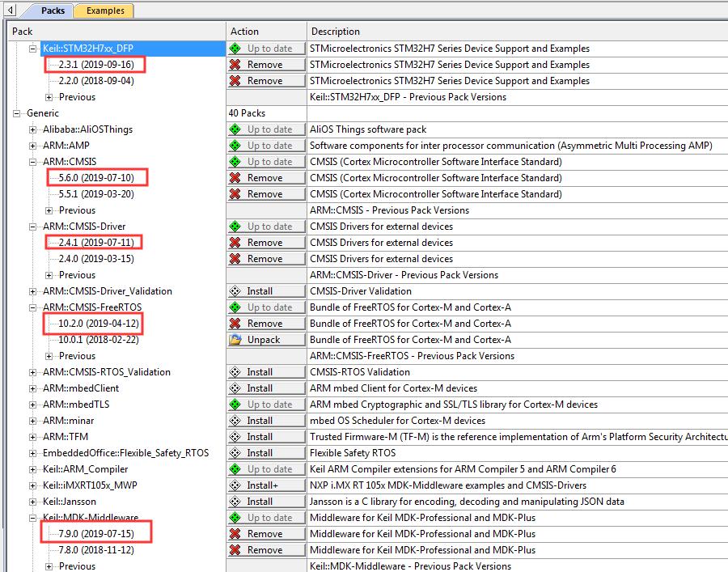Collapse the Keil::STM32H7xx_DFP tree node
728x572 pixels.
click(x=32, y=49)
